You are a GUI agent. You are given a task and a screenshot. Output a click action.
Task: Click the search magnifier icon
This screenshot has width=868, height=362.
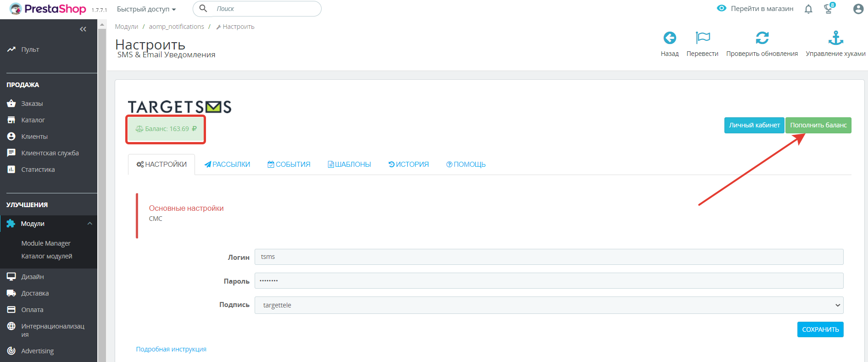(203, 9)
